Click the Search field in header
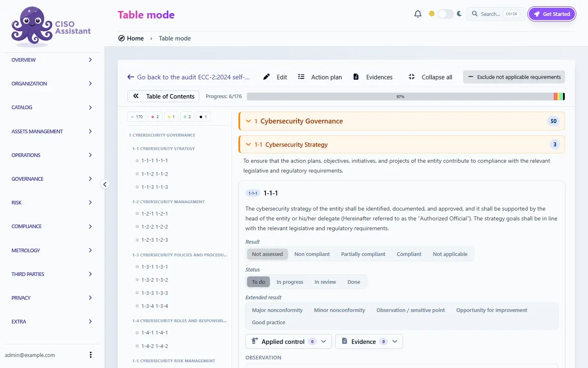Screen dimensions: 588x368 (x=496, y=14)
